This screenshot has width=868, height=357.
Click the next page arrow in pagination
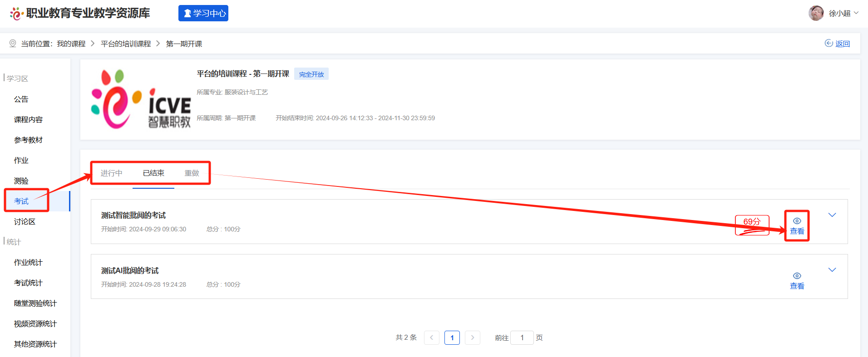(472, 337)
